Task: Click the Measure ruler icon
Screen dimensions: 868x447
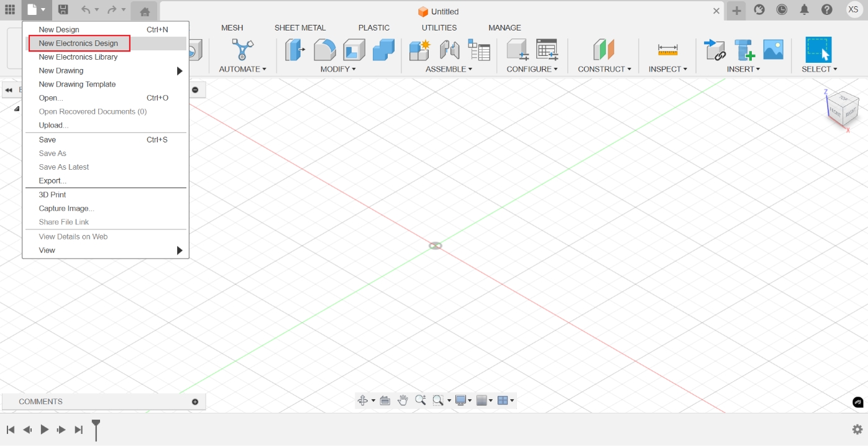Action: [x=668, y=50]
